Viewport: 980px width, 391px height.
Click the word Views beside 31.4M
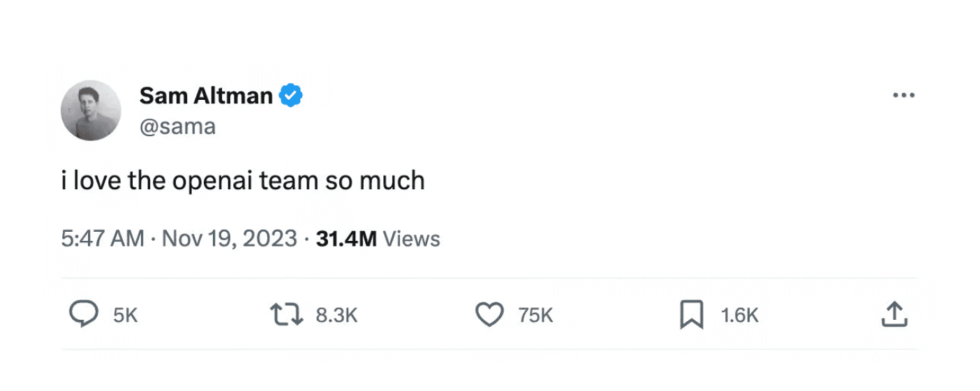tap(412, 239)
